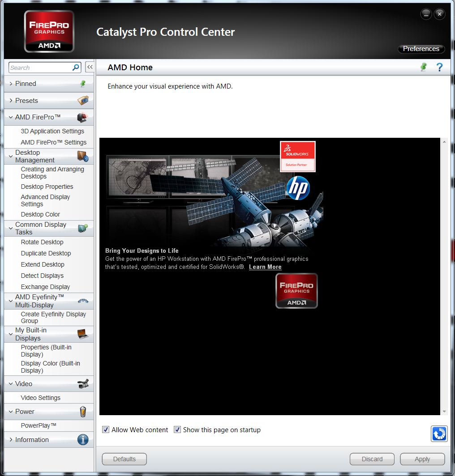Select Rotate Desktop
The image size is (455, 476).
point(42,242)
